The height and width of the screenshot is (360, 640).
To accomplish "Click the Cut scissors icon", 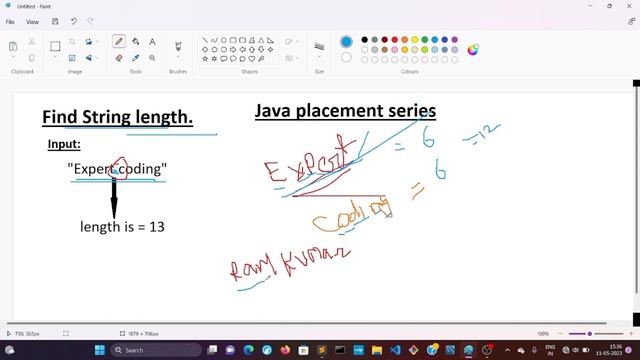I will click(31, 42).
